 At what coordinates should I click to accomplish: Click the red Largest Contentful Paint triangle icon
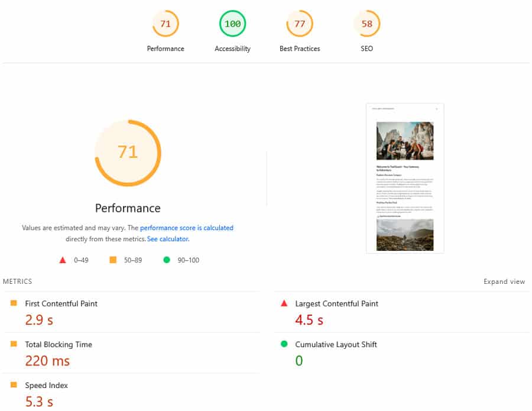coord(286,303)
